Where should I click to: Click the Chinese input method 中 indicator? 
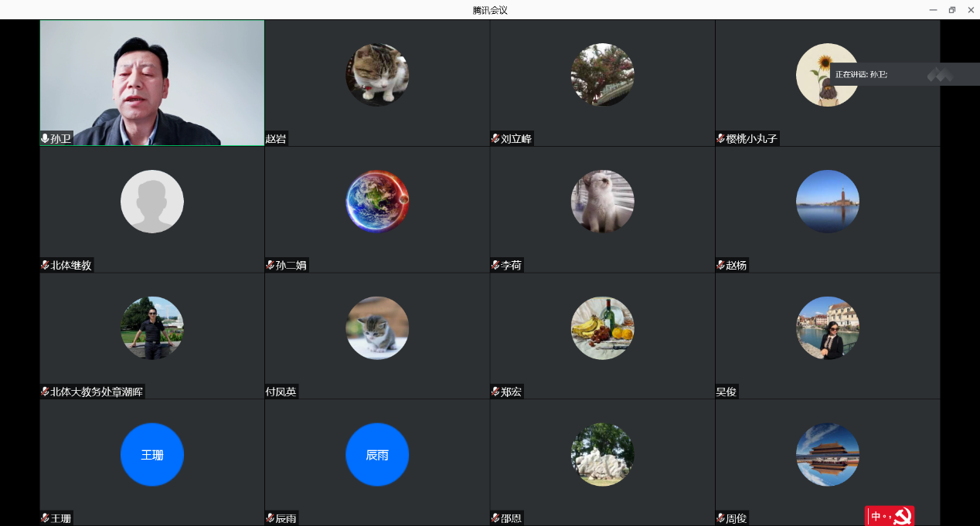876,516
